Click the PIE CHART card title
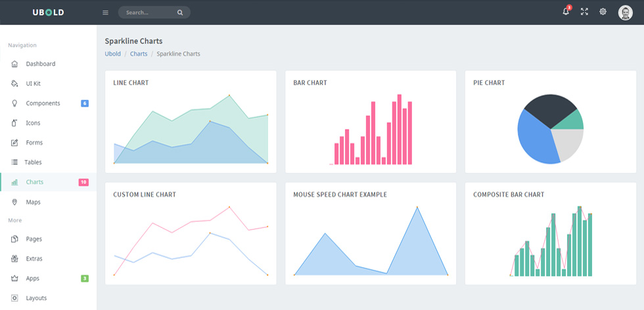Image resolution: width=644 pixels, height=310 pixels. pyautogui.click(x=489, y=83)
